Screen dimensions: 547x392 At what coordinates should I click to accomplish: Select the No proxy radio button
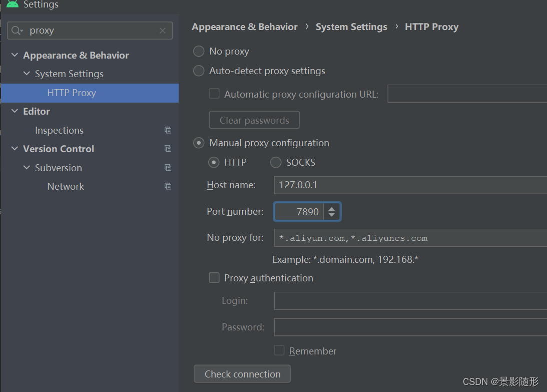pyautogui.click(x=199, y=51)
